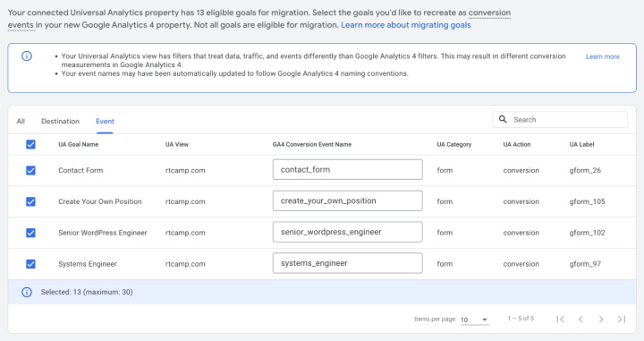This screenshot has height=341, width=644.
Task: Click the search magnifier icon
Action: (503, 120)
